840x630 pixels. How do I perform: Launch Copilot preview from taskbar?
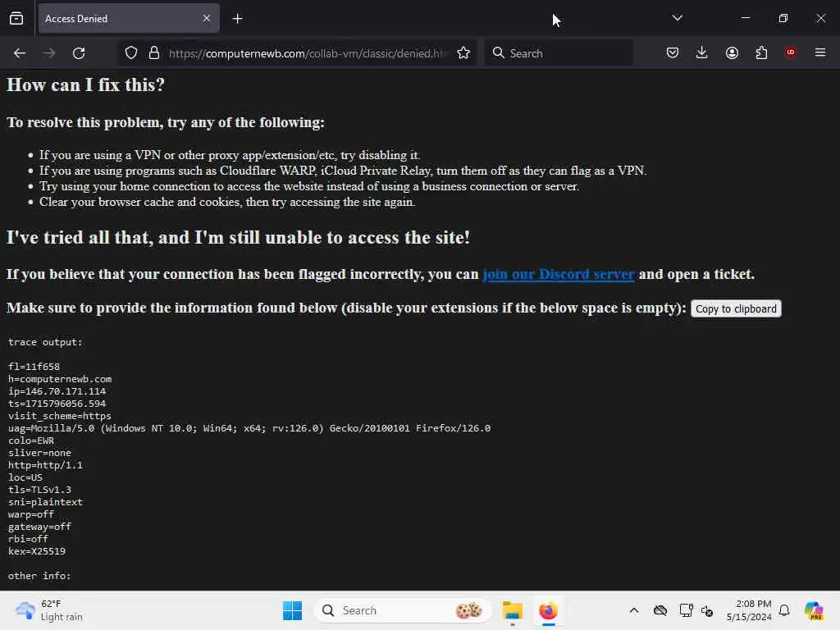[x=814, y=610]
